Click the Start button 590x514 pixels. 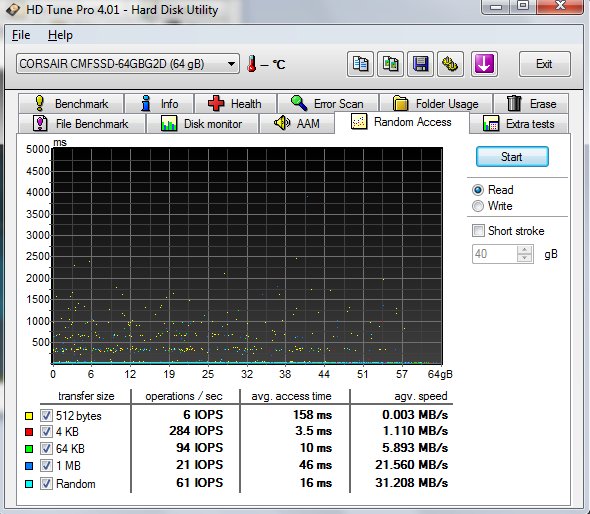point(512,157)
